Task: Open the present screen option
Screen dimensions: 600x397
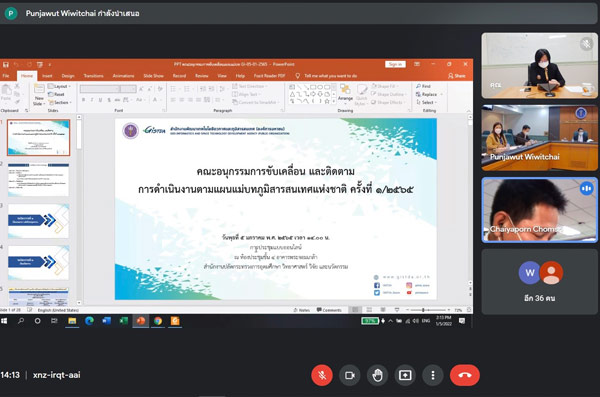Action: coord(405,375)
